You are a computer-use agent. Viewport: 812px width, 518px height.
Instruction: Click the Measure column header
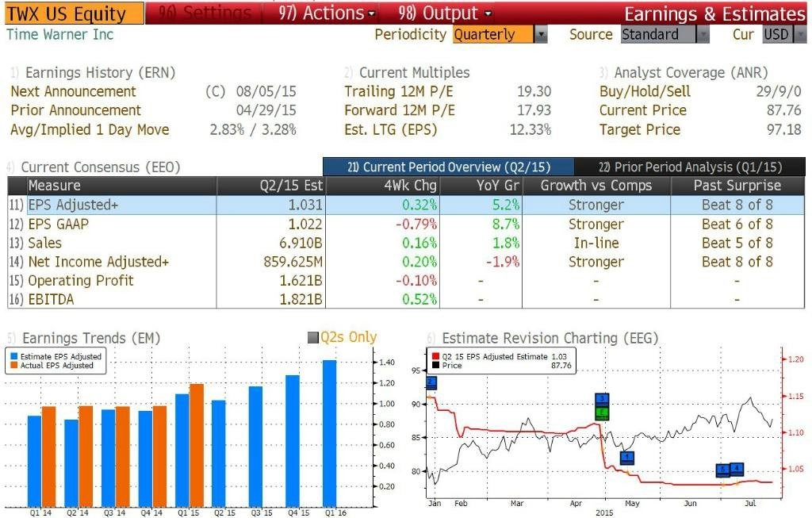(x=121, y=186)
